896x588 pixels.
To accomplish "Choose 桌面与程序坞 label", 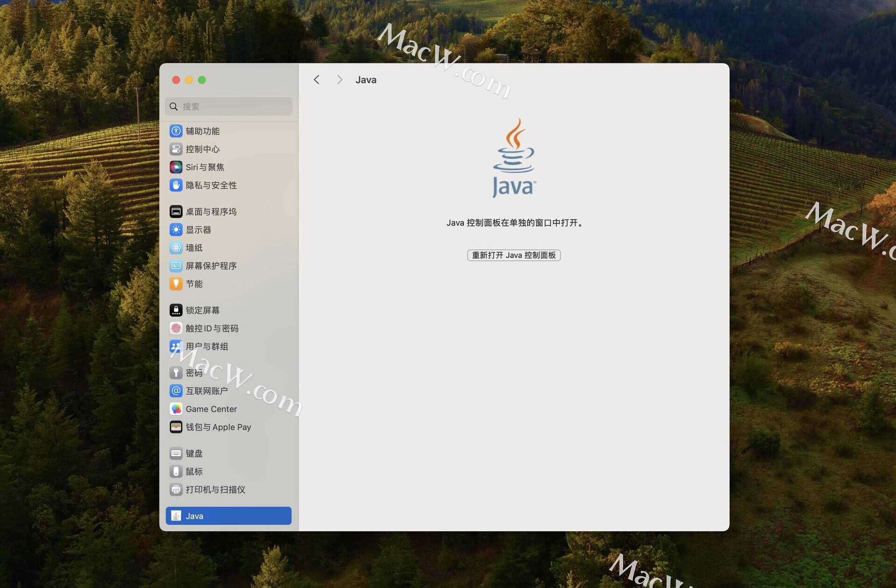I will pyautogui.click(x=211, y=212).
